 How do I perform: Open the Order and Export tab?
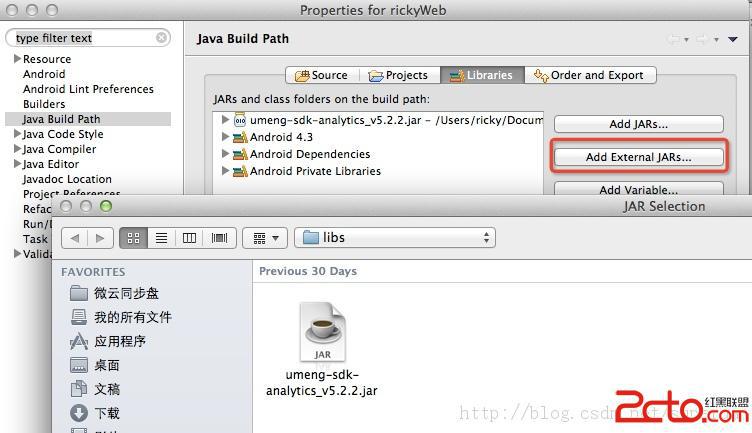[590, 75]
